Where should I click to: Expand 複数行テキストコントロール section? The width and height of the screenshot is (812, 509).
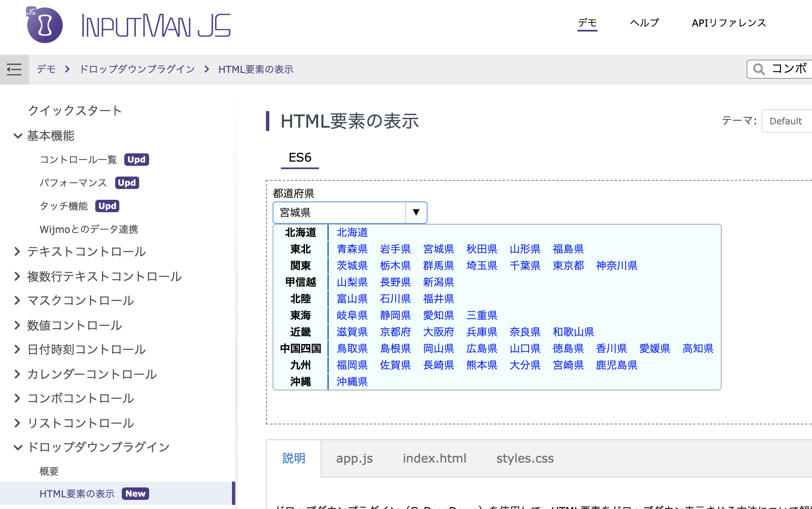[x=17, y=276]
